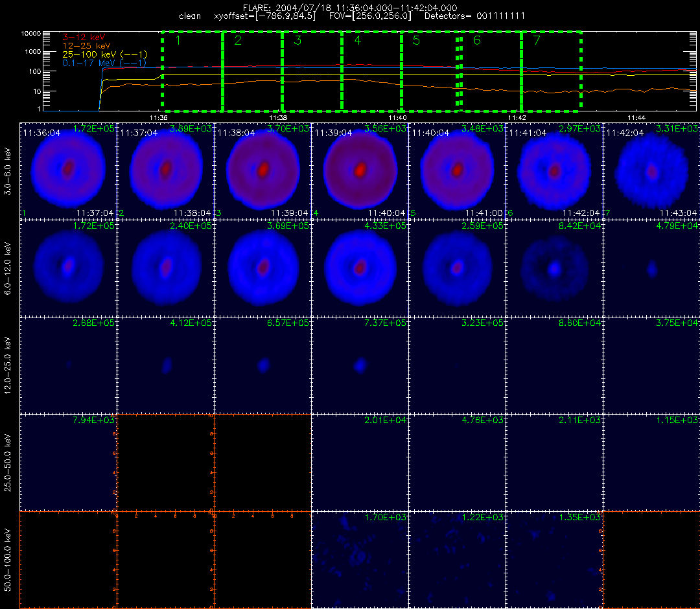
Task: Click the 11:44 tick label on time axis
Action: (636, 118)
